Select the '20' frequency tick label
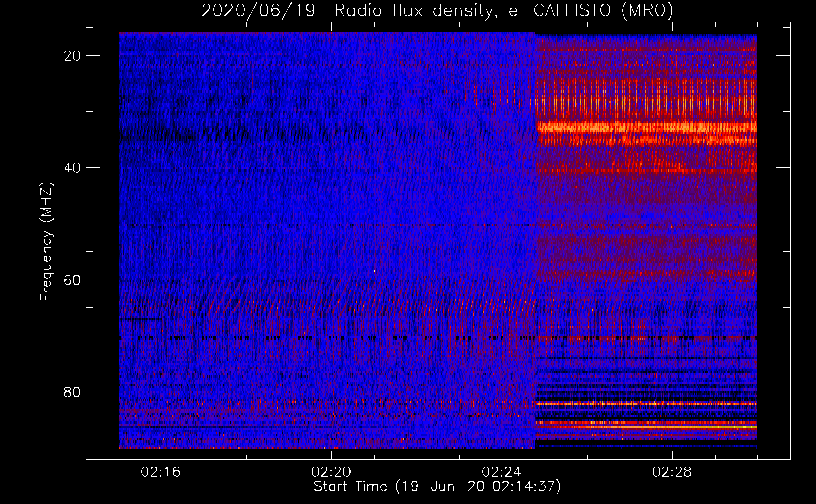Image resolution: width=816 pixels, height=504 pixels. (72, 56)
